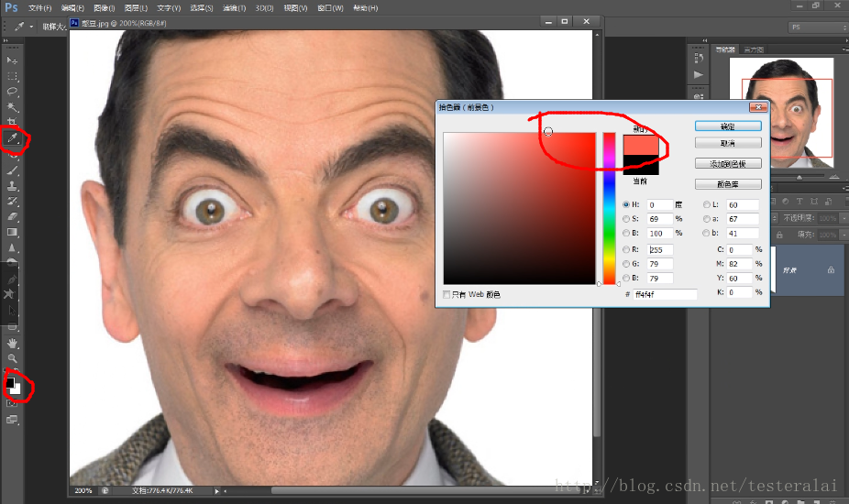Open Navigator panel options menu
Image resolution: width=849 pixels, height=504 pixels.
(x=845, y=49)
